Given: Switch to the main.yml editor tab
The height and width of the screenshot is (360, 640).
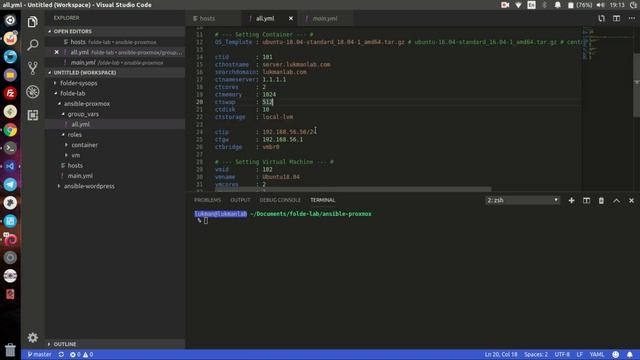Looking at the screenshot, I should click(325, 18).
